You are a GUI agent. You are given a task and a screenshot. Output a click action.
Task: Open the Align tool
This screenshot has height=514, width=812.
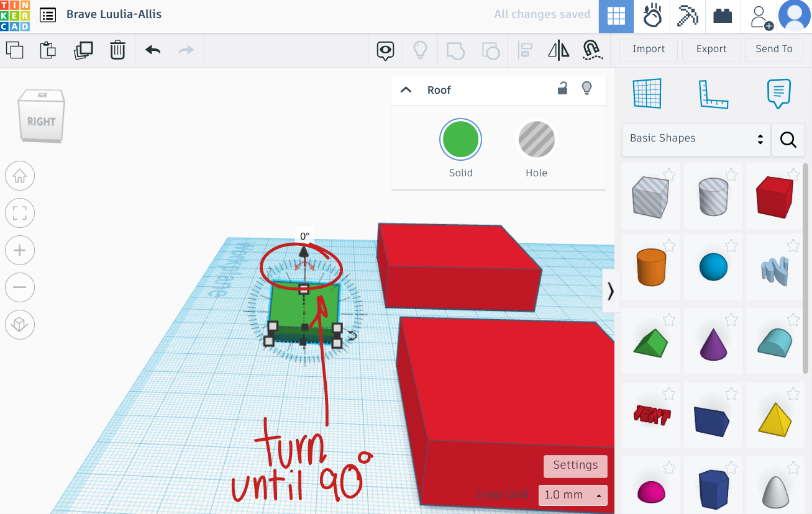[526, 50]
